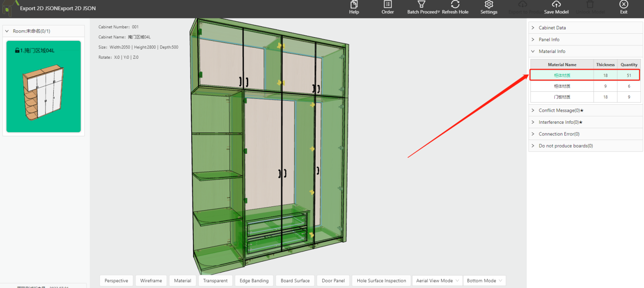Click the Exit icon
644x288 pixels.
(x=624, y=5)
